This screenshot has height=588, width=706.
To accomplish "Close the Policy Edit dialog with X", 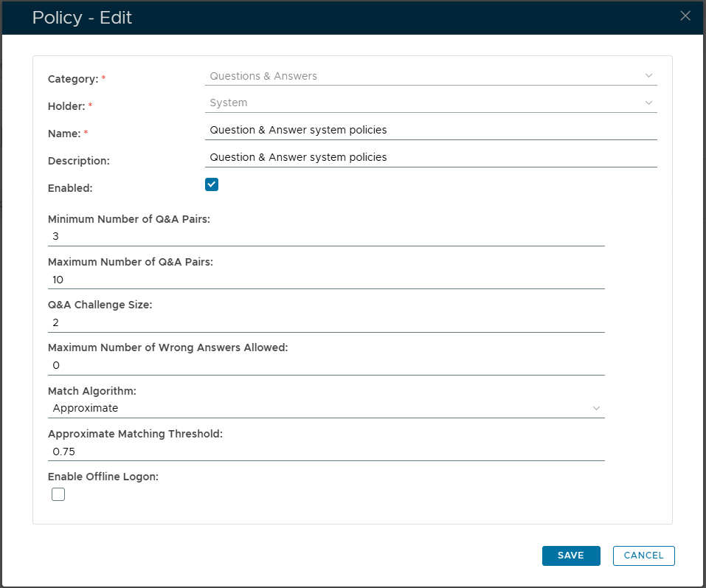I will click(x=685, y=16).
